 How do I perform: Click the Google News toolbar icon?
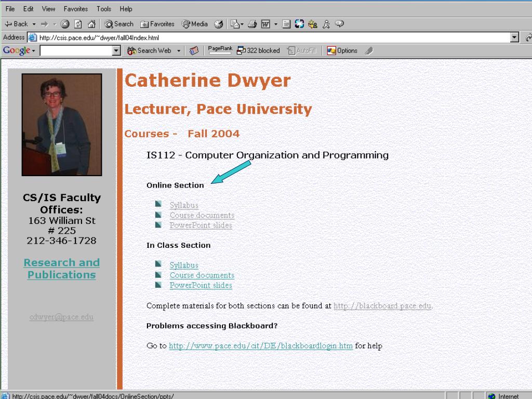coord(194,50)
